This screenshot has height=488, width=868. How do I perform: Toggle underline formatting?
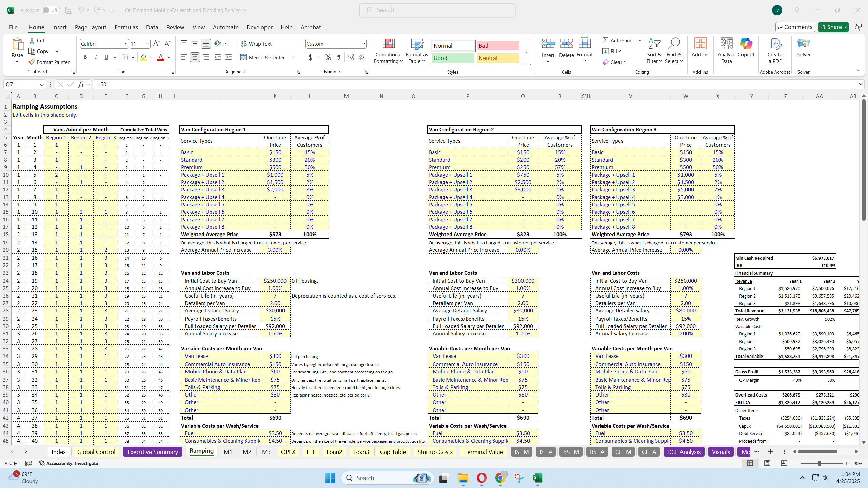[x=106, y=57]
